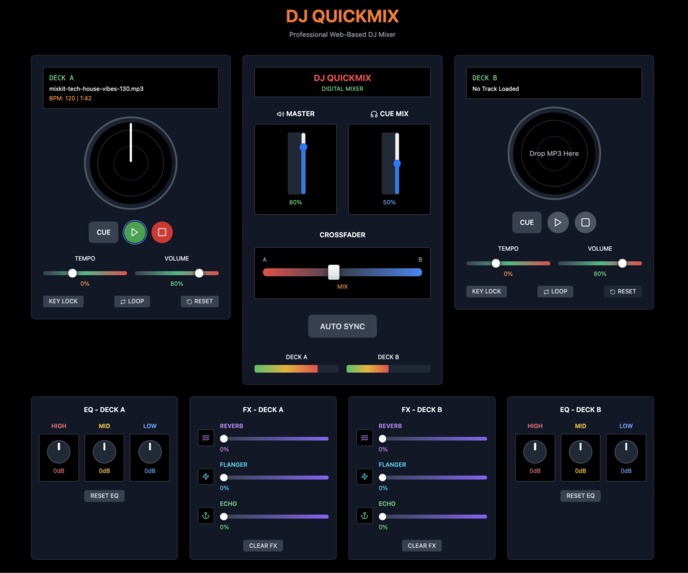Toggle Loop on Deck A
The width and height of the screenshot is (688, 573).
point(132,301)
